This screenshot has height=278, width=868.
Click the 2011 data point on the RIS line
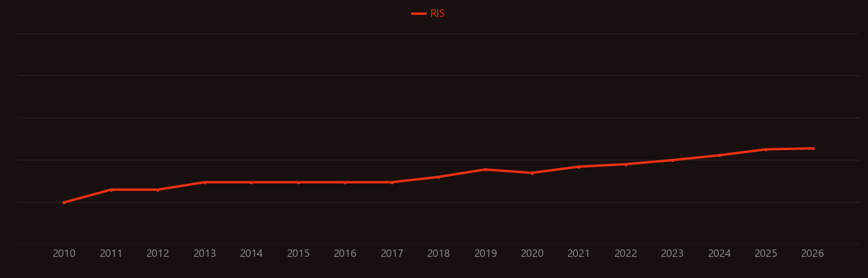coord(111,190)
